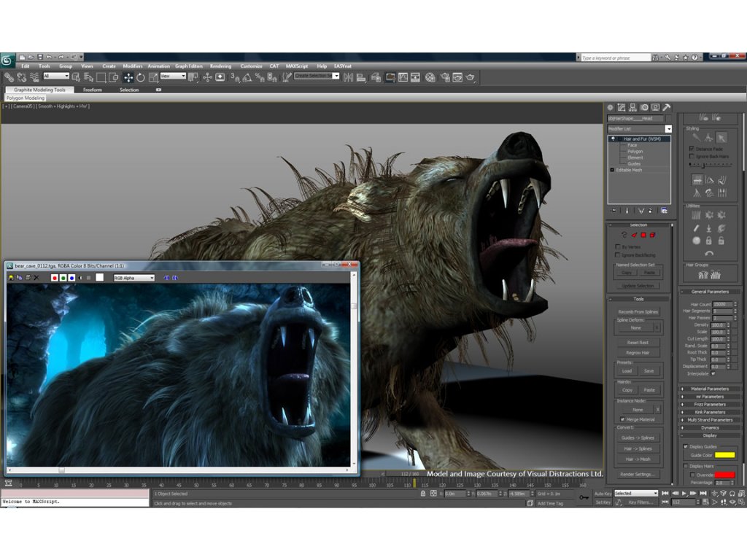Expand the Frizz Parameters rollout
This screenshot has width=747, height=560.
tap(709, 404)
